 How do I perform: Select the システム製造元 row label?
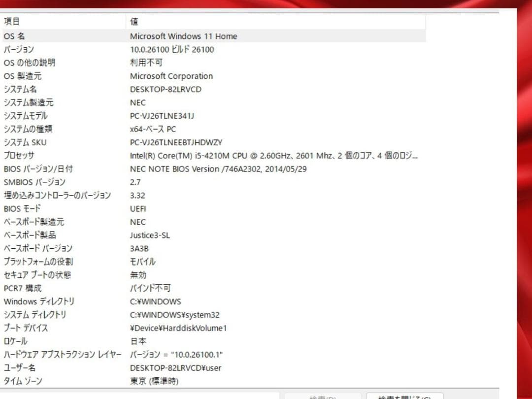[29, 102]
